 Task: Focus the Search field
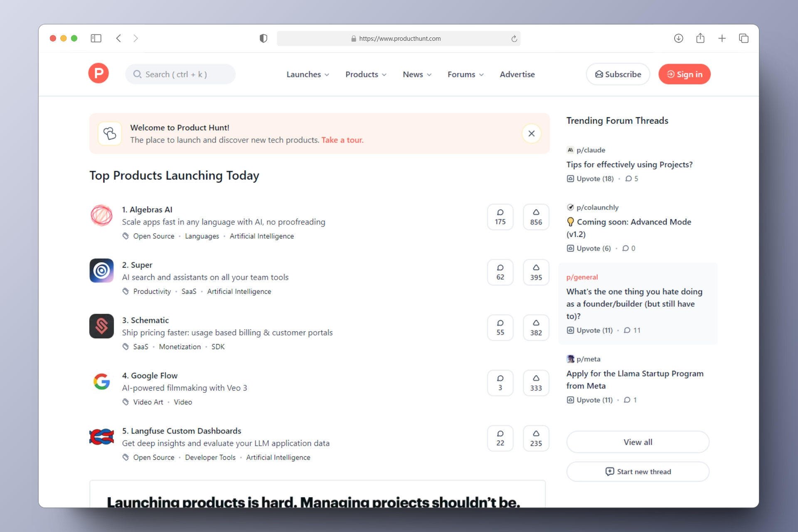coord(180,74)
